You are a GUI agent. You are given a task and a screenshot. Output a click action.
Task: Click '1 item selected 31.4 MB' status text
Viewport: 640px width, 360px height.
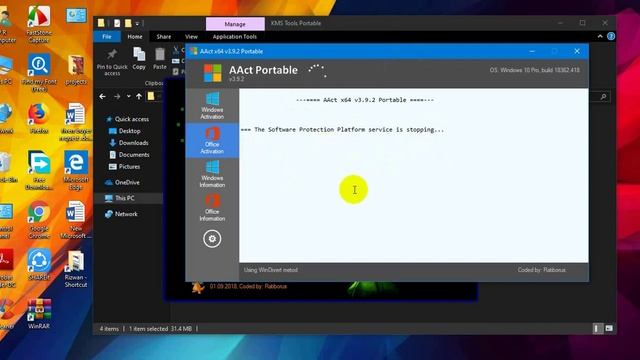tap(160, 329)
